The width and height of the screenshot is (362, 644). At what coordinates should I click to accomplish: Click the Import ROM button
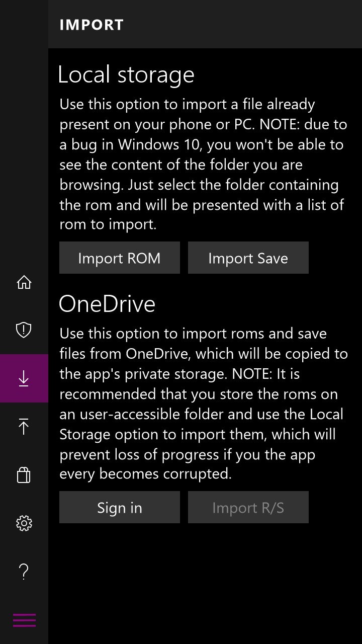tap(119, 258)
